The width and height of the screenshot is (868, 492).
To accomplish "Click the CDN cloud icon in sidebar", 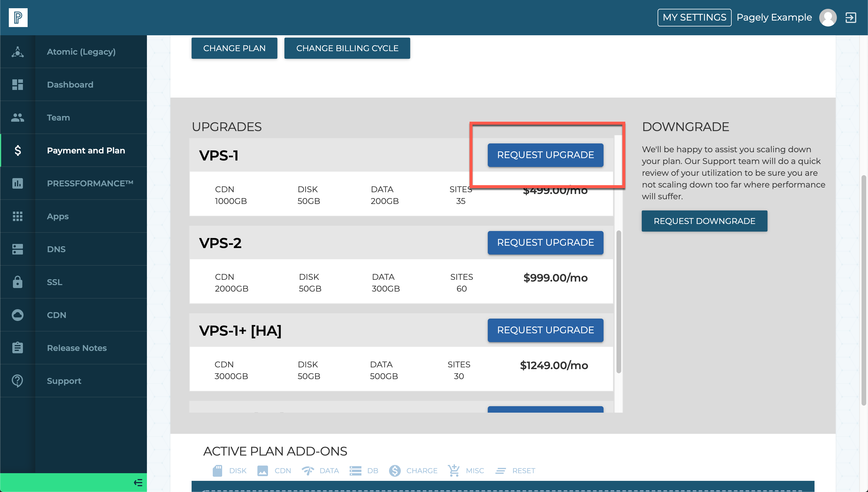I will point(18,314).
